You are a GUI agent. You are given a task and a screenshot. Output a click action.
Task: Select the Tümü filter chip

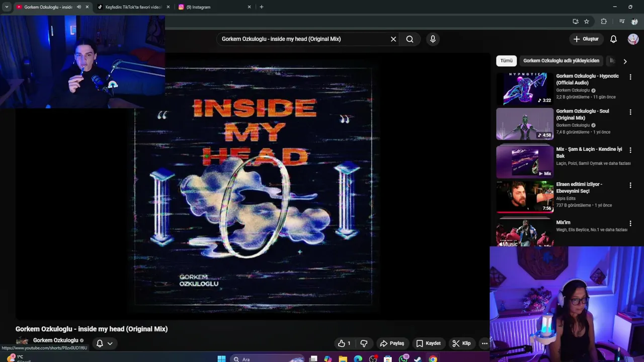click(506, 61)
